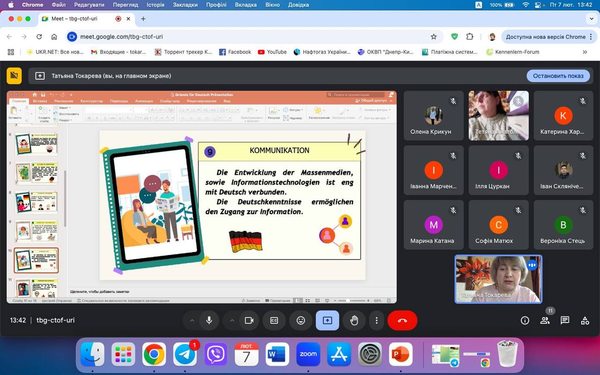Select Катерина Хар... participant tile
600x375 pixels.
coord(563,116)
